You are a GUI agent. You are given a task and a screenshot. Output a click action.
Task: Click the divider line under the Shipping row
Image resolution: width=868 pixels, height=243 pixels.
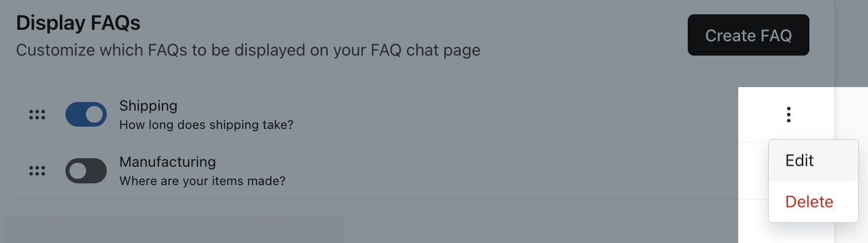coord(377,142)
